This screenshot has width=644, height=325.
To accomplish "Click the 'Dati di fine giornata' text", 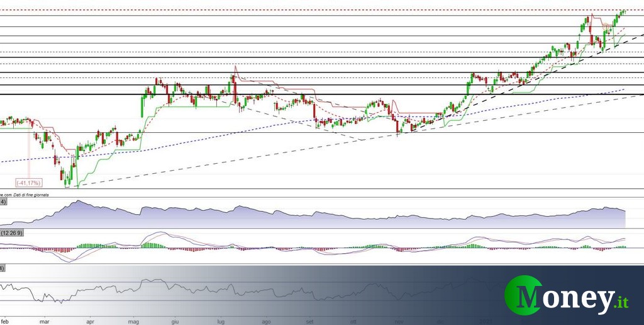I will (x=31, y=195).
